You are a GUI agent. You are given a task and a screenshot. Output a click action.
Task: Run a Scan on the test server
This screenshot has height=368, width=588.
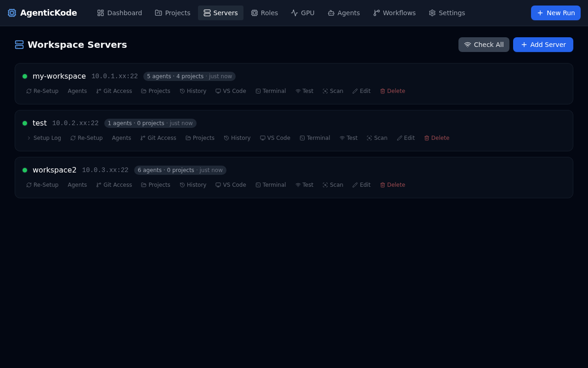(x=377, y=138)
